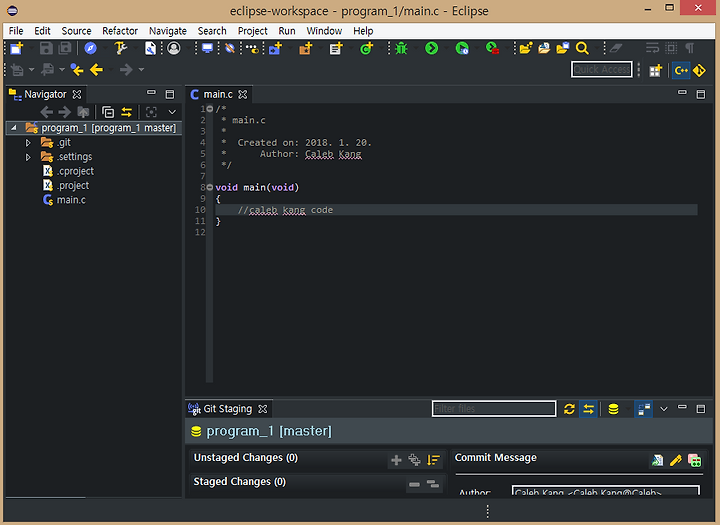The height and width of the screenshot is (525, 720).
Task: Open the Window menu
Action: (324, 31)
